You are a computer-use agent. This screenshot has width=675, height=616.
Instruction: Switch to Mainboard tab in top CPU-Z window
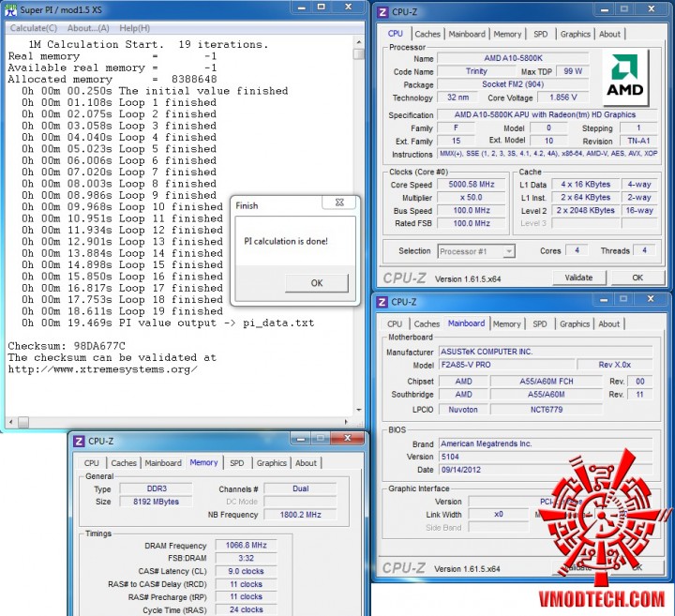point(467,34)
